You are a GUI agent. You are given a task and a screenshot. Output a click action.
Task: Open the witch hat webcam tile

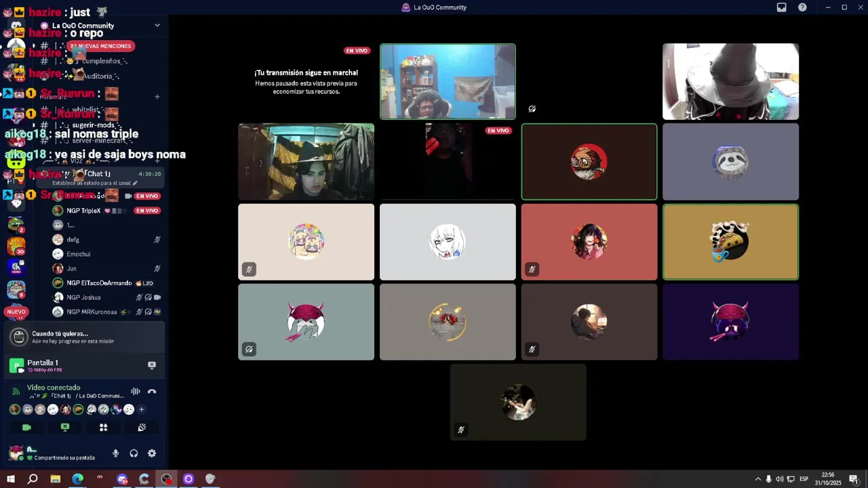(730, 81)
